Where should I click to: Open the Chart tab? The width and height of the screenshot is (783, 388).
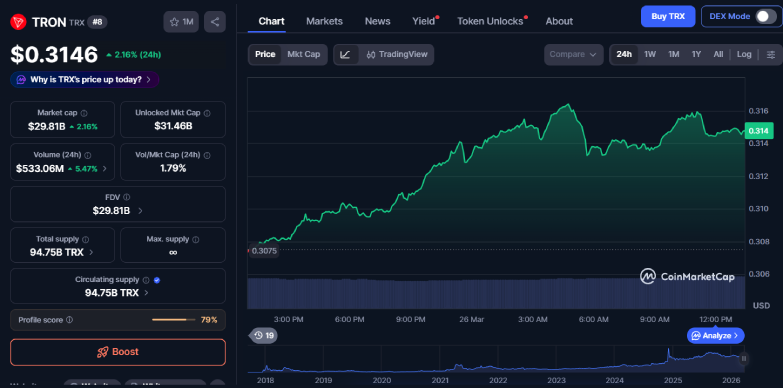pyautogui.click(x=271, y=21)
